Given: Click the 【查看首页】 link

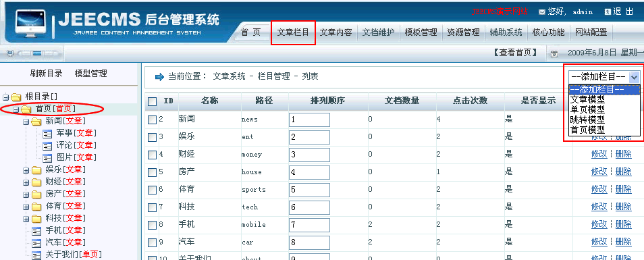Looking at the screenshot, I should point(516,53).
